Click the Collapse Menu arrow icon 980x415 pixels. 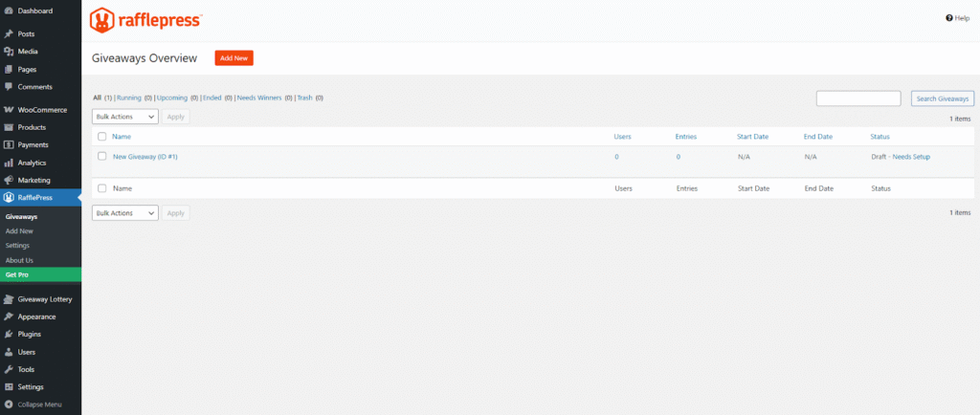pyautogui.click(x=9, y=404)
